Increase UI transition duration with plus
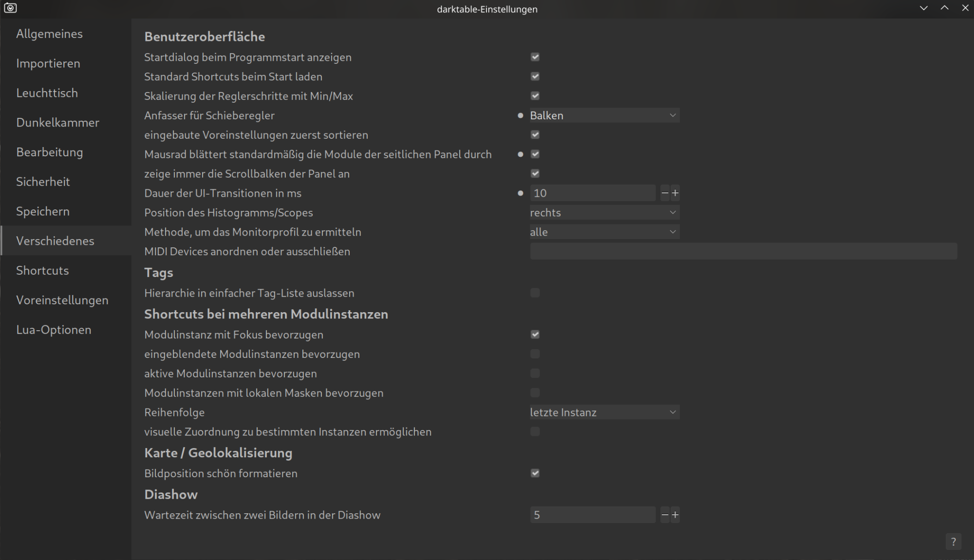974x560 pixels. click(x=675, y=193)
